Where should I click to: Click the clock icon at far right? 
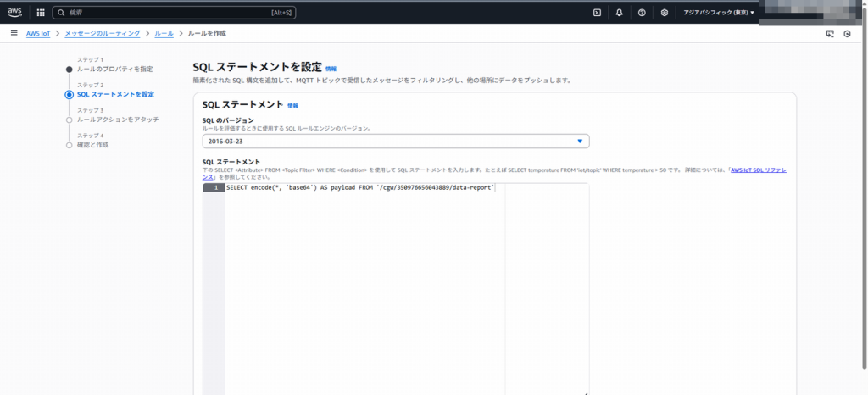pyautogui.click(x=847, y=34)
